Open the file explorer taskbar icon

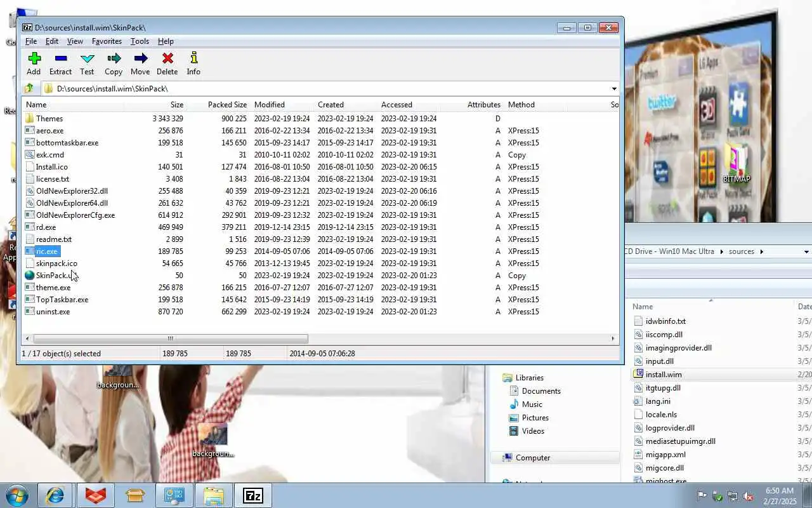click(x=214, y=495)
